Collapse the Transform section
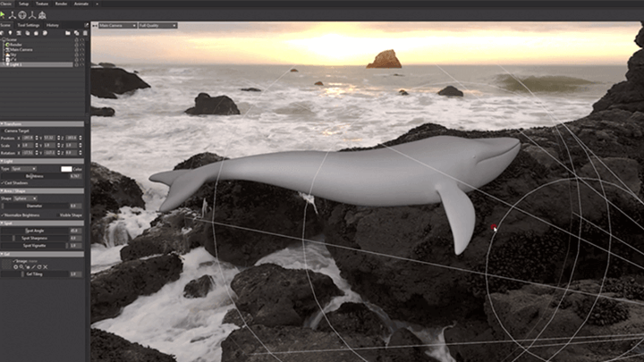Screen dimensions: 644x362 [42, 123]
